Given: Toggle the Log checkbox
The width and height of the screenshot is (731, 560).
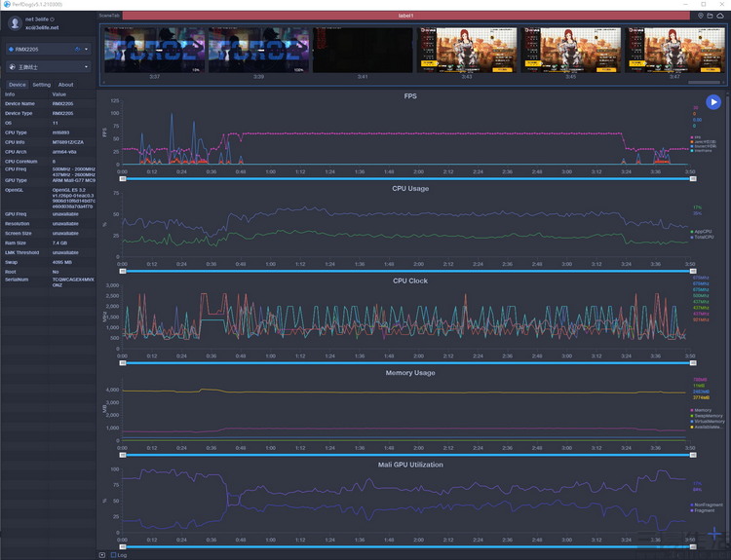Looking at the screenshot, I should [111, 554].
